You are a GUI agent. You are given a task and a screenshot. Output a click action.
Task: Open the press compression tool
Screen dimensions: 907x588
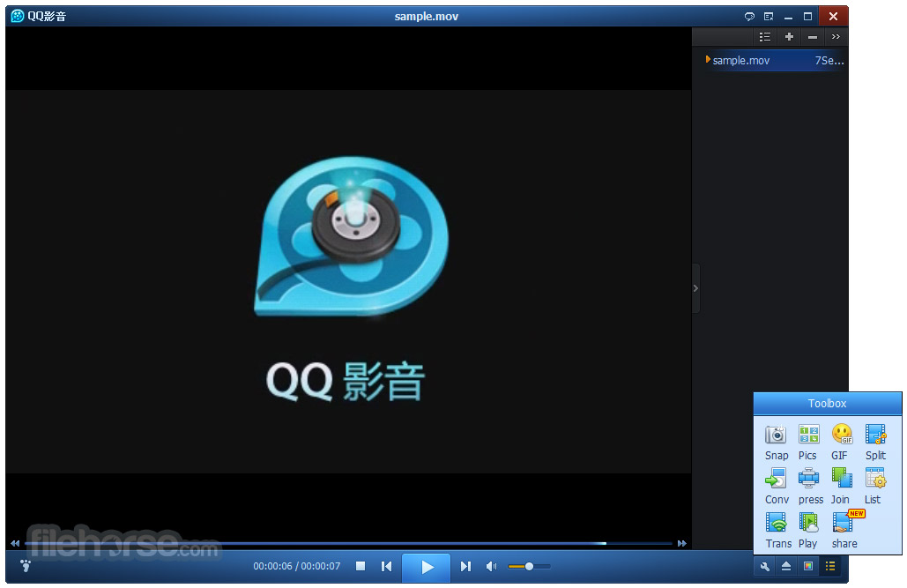tap(810, 487)
